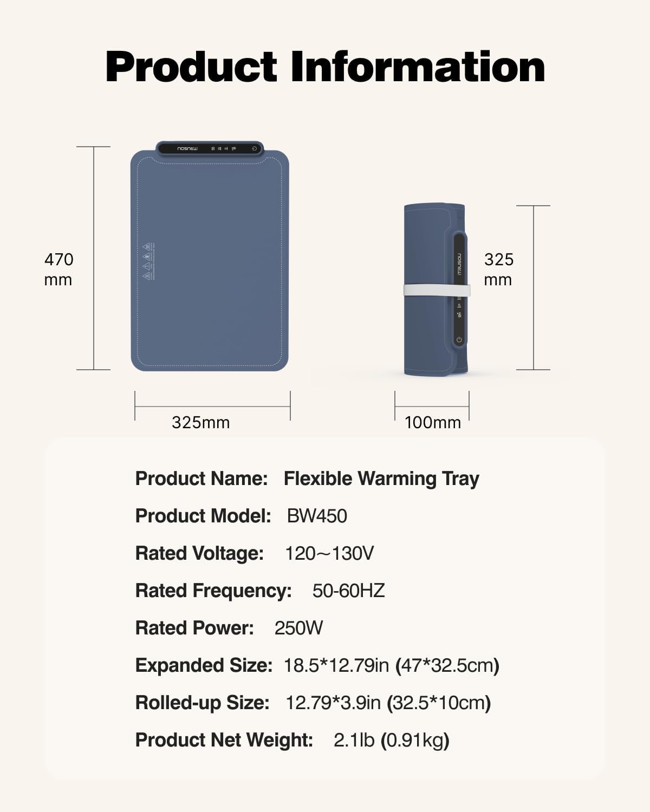
Task: Click the 250W rated power value
Action: [x=298, y=628]
